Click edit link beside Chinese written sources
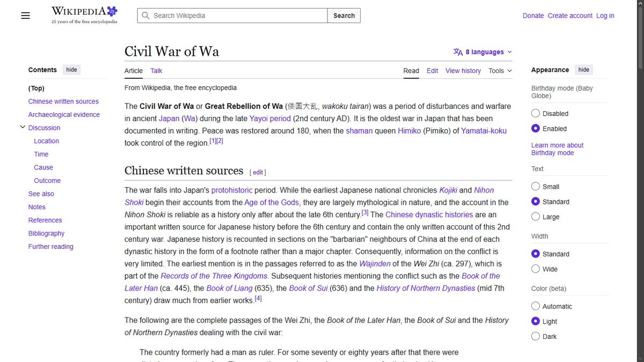This screenshot has width=644, height=362. click(258, 172)
